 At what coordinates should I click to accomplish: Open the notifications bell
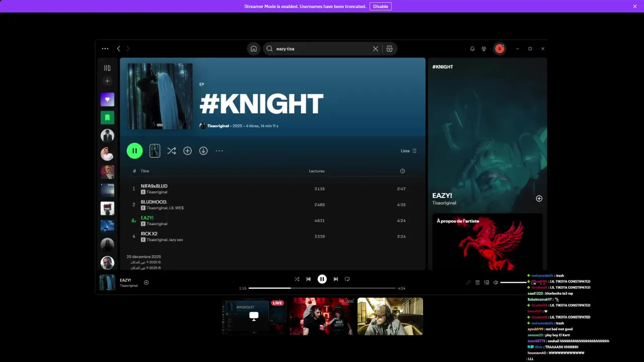coord(472,49)
